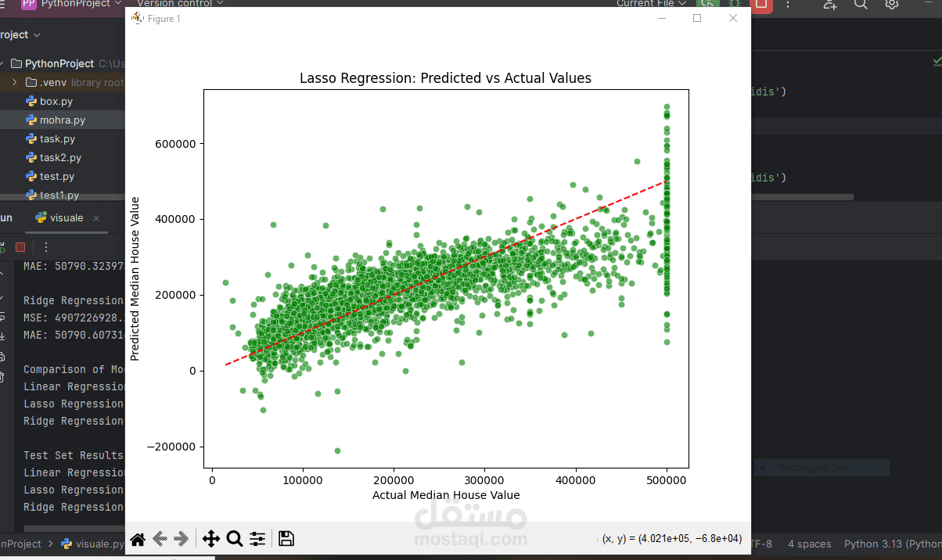Click the 'Actual Median House Value' axis label
Image resolution: width=942 pixels, height=560 pixels.
[x=446, y=495]
